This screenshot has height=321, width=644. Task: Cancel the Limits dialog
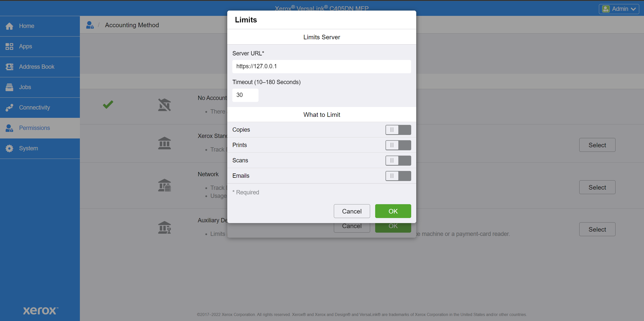point(352,211)
